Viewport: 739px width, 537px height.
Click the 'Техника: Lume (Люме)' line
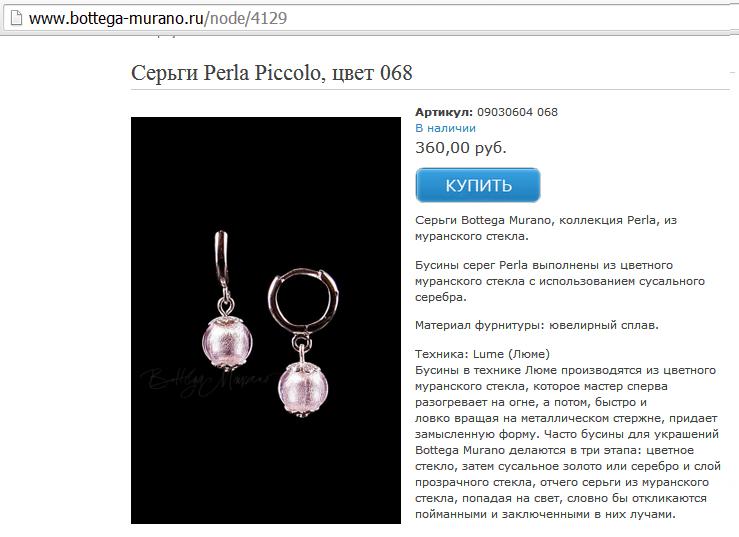tap(482, 354)
